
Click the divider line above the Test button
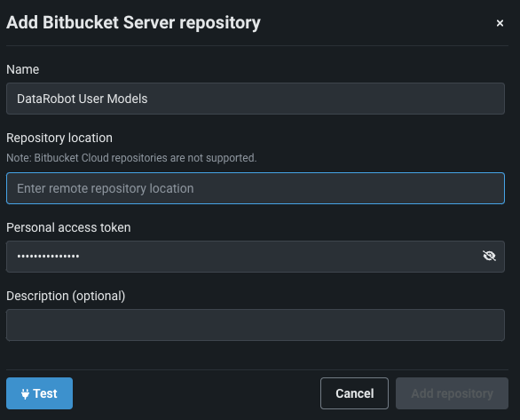(257, 369)
